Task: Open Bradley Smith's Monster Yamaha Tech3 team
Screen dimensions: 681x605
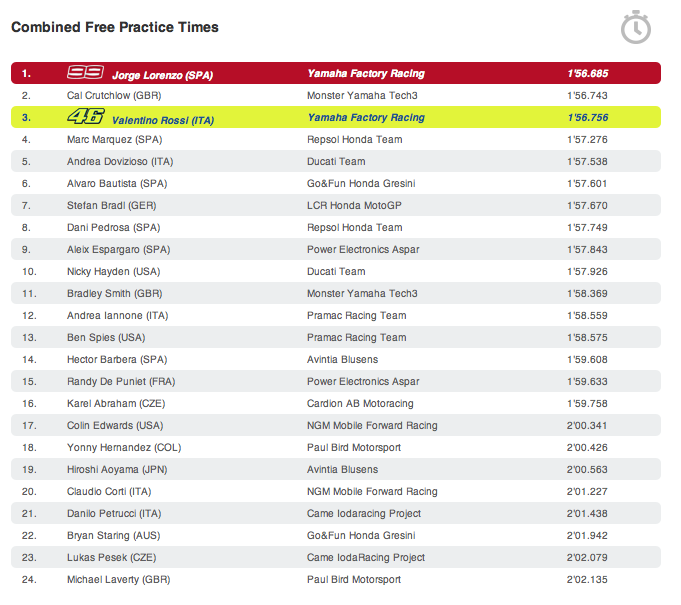Action: point(362,293)
